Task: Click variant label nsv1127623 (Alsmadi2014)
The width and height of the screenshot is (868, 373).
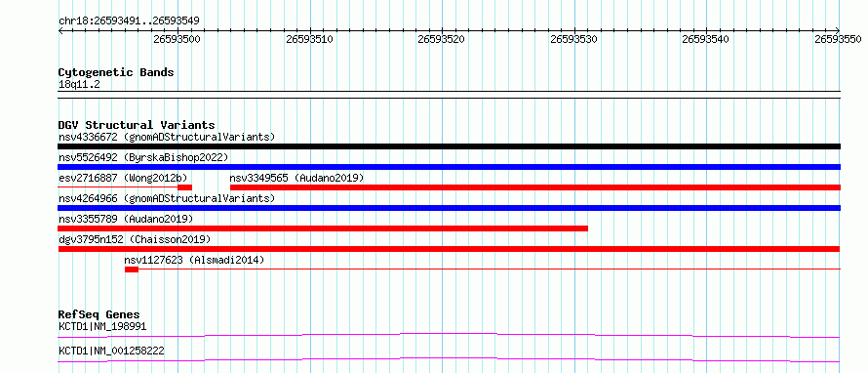Action: (194, 260)
